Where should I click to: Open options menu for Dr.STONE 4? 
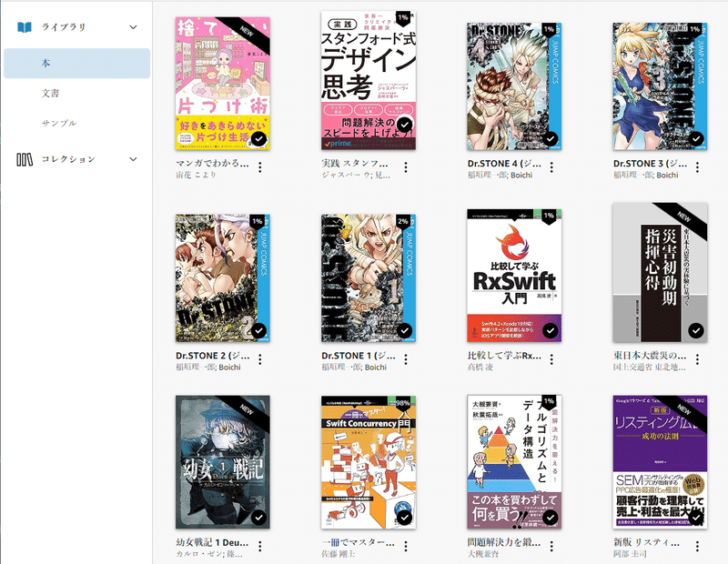(551, 167)
